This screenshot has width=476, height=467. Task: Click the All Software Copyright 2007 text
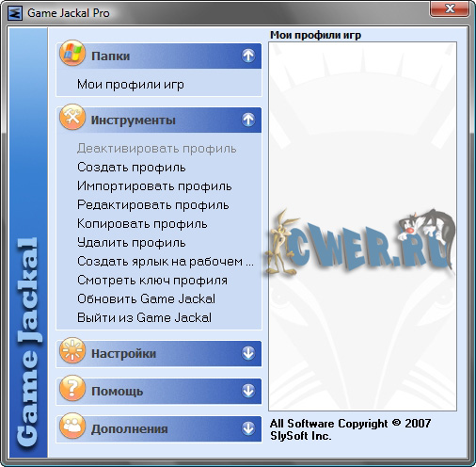click(x=350, y=424)
